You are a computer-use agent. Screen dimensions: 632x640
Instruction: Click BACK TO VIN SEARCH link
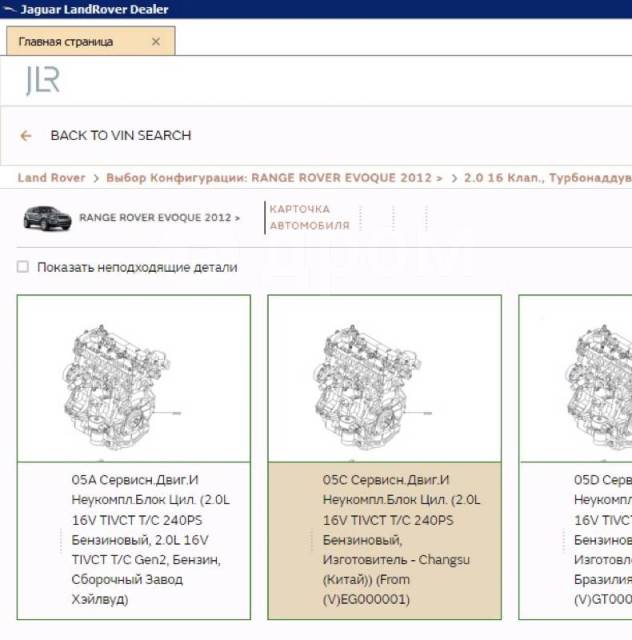tap(120, 136)
